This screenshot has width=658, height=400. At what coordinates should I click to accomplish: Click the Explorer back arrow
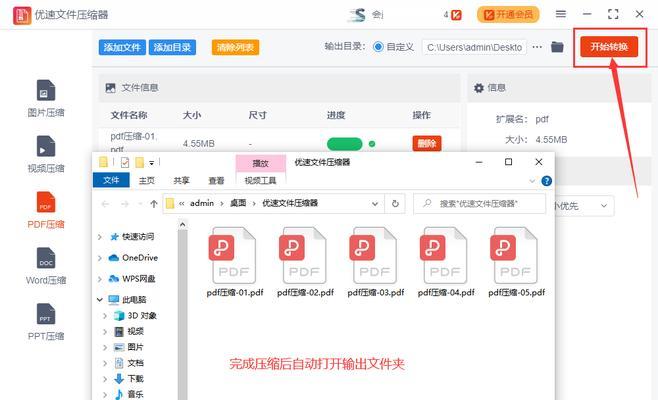[105, 204]
